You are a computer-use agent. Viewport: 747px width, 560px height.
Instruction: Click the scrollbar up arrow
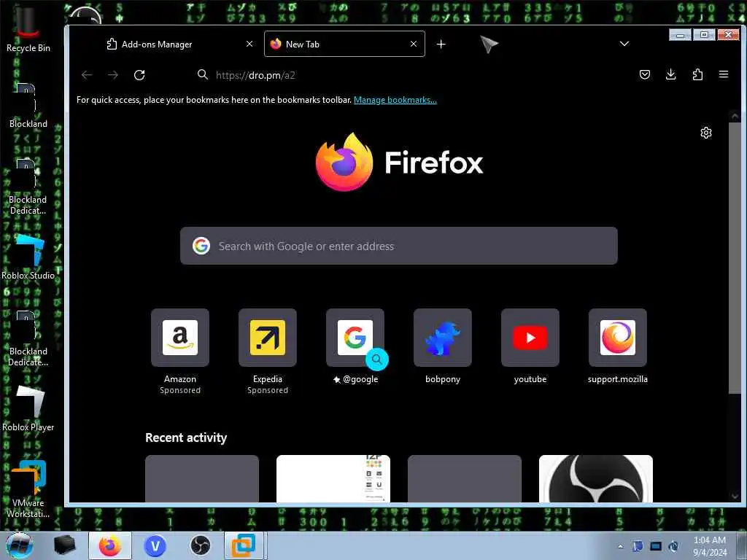734,116
